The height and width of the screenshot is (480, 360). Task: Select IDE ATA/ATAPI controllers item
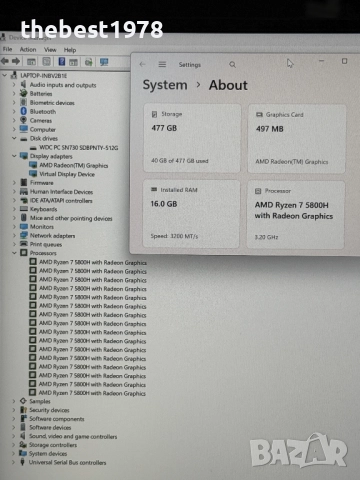[61, 201]
